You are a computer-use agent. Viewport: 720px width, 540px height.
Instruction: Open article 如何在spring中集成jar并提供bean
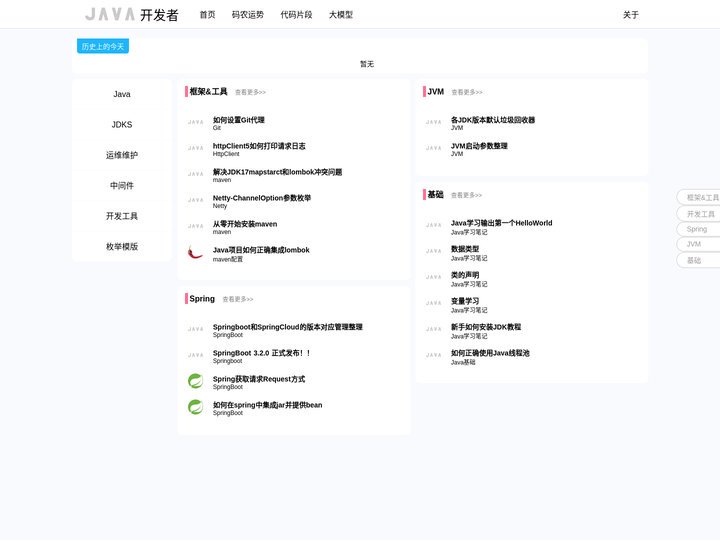[x=267, y=405]
